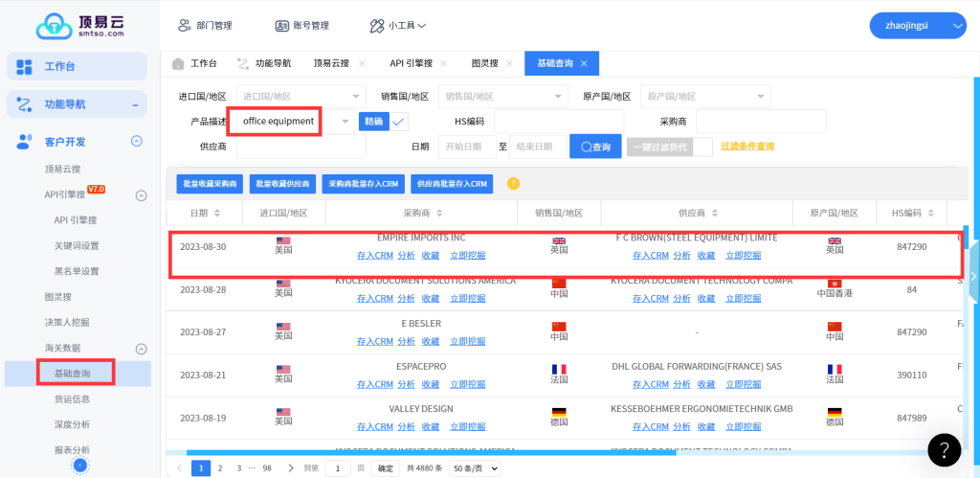Close the 基础查询 tab with X

point(584,63)
